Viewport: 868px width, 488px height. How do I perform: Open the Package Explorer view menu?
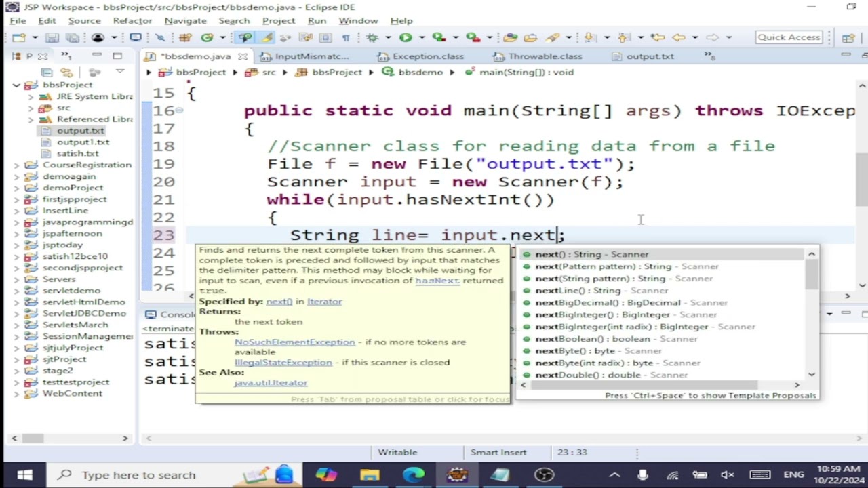pyautogui.click(x=120, y=71)
